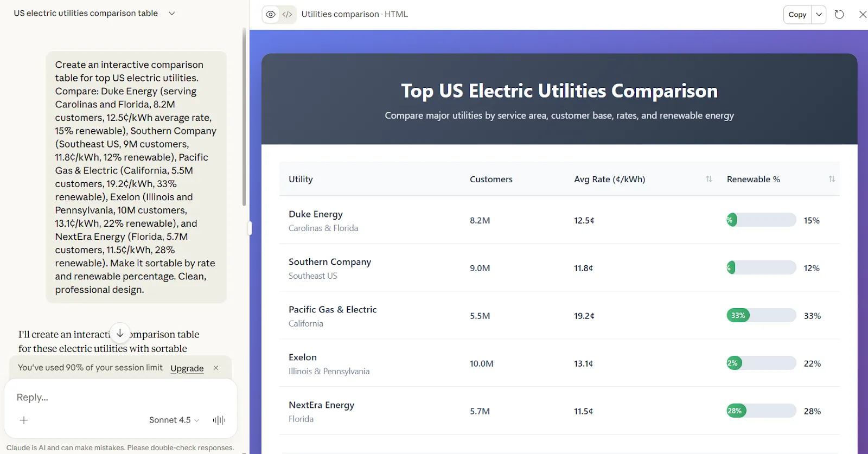Open the chat title 'US electric utilities comparison table'
The image size is (868, 454).
coord(86,13)
